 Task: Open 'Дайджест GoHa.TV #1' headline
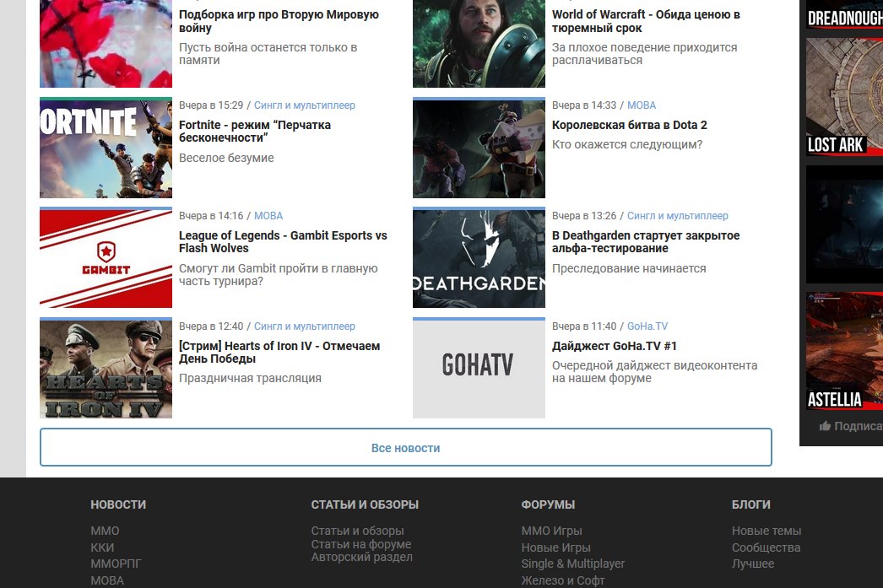click(615, 346)
